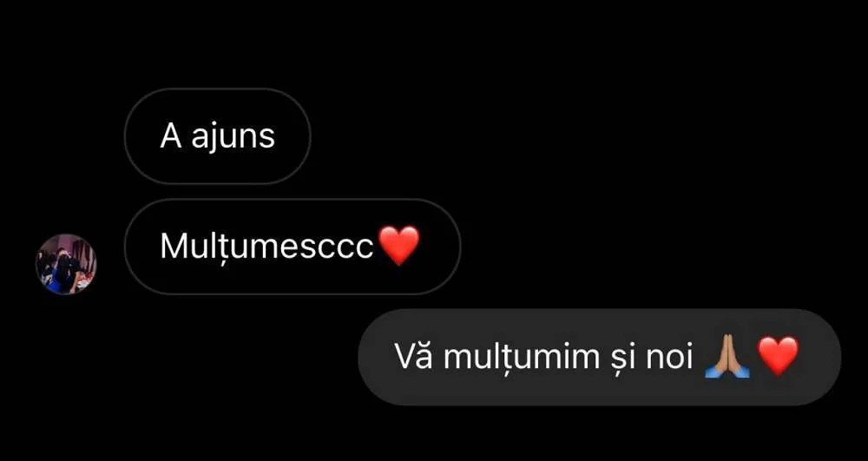The height and width of the screenshot is (461, 868).
Task: Click the dark figure inside the avatar photo
Action: (64, 268)
